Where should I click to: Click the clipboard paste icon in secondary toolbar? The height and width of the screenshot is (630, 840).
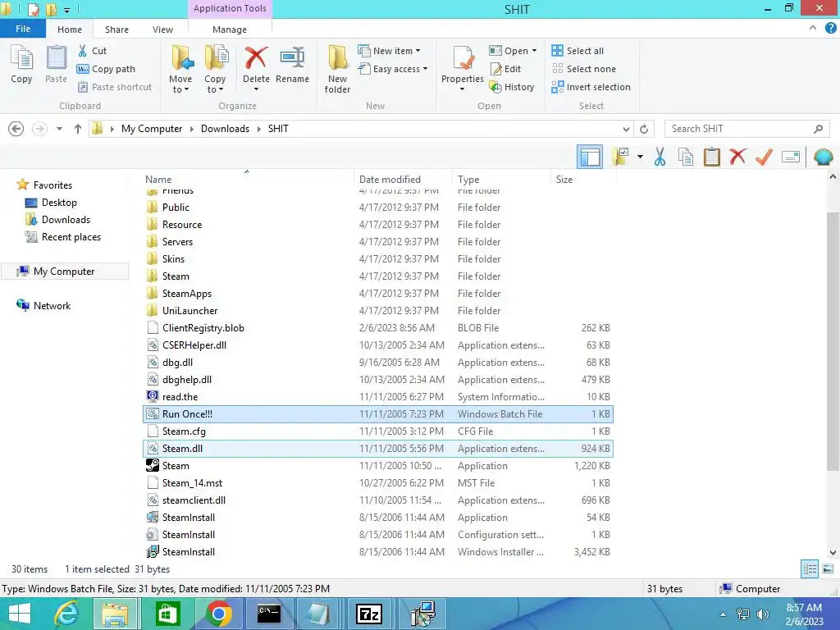click(712, 157)
